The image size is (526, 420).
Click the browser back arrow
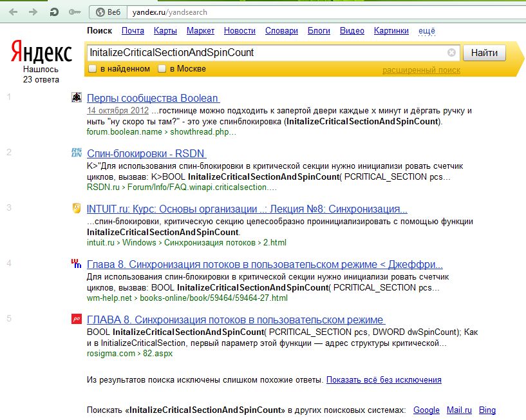click(14, 12)
